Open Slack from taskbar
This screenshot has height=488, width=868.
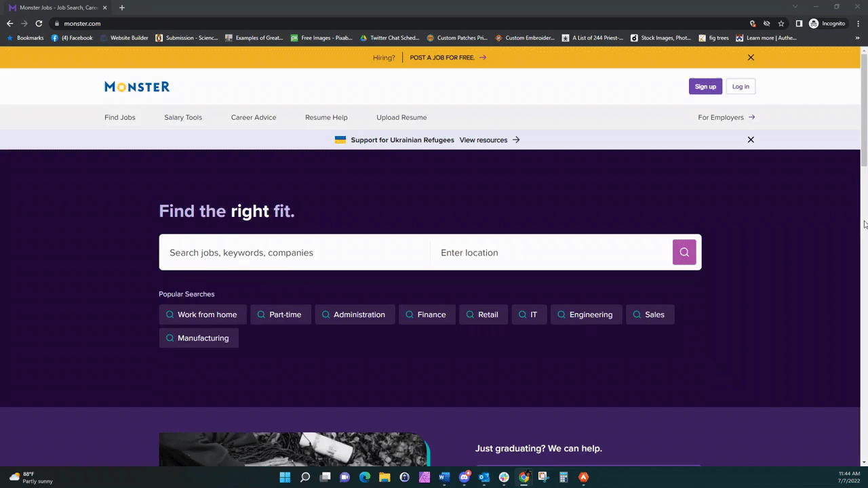[x=504, y=477]
